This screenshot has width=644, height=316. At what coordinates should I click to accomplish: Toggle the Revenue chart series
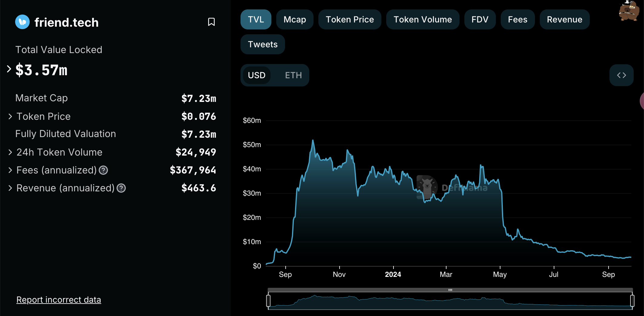point(565,19)
